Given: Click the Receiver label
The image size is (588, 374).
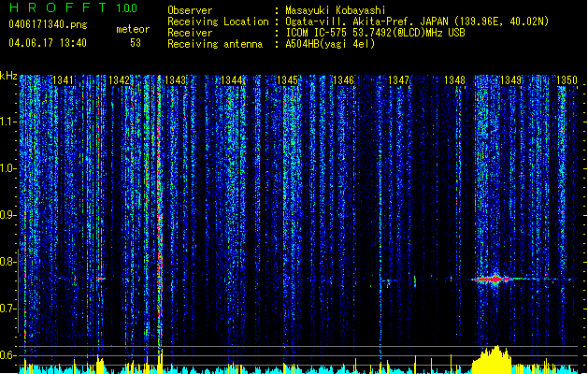Looking at the screenshot, I should [190, 33].
